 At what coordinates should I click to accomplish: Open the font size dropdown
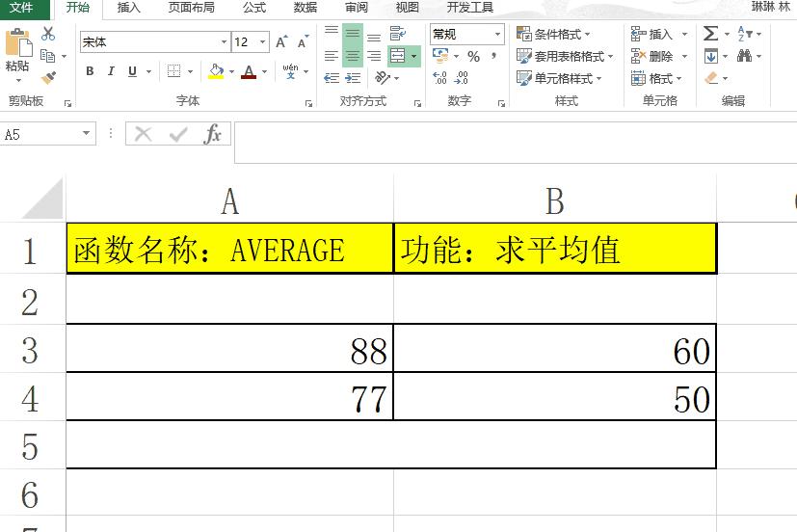click(262, 42)
